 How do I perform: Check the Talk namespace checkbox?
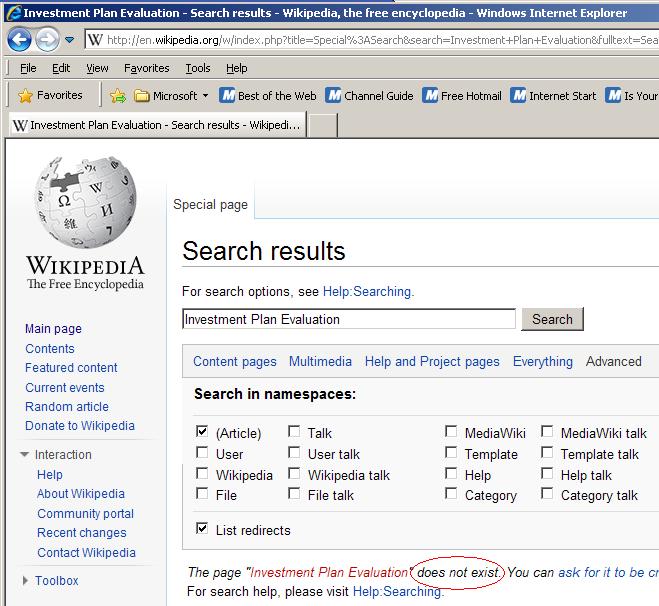(x=294, y=431)
